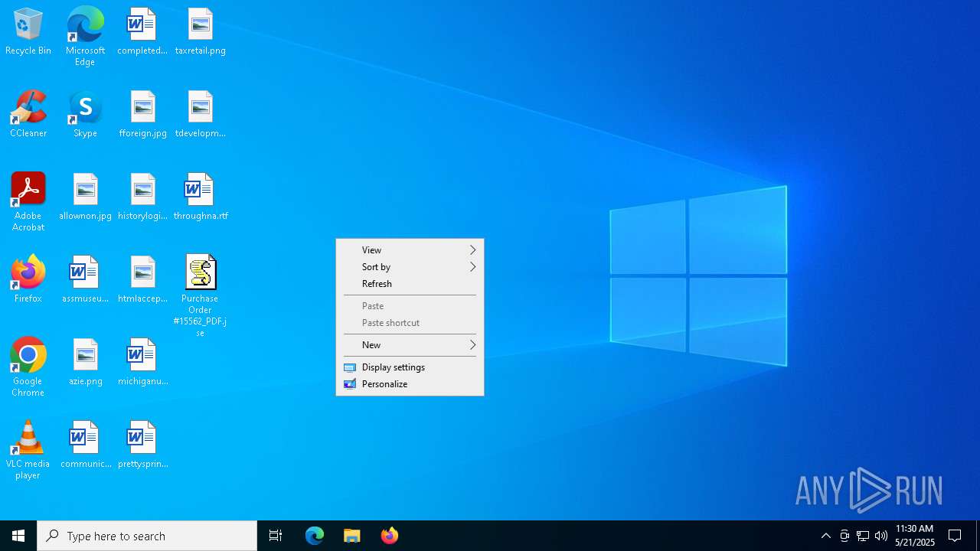
Task: Select the Word document starting with 'assmuseu'
Action: [x=85, y=280]
